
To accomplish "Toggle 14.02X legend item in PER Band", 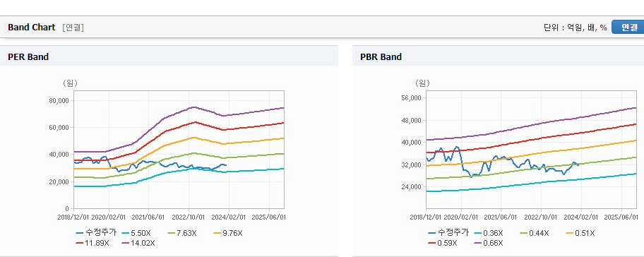I will coord(138,243).
